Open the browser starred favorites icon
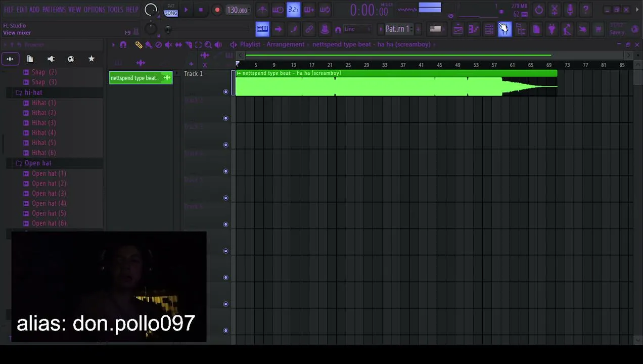Screen dimensions: 643x364 [x=91, y=59]
